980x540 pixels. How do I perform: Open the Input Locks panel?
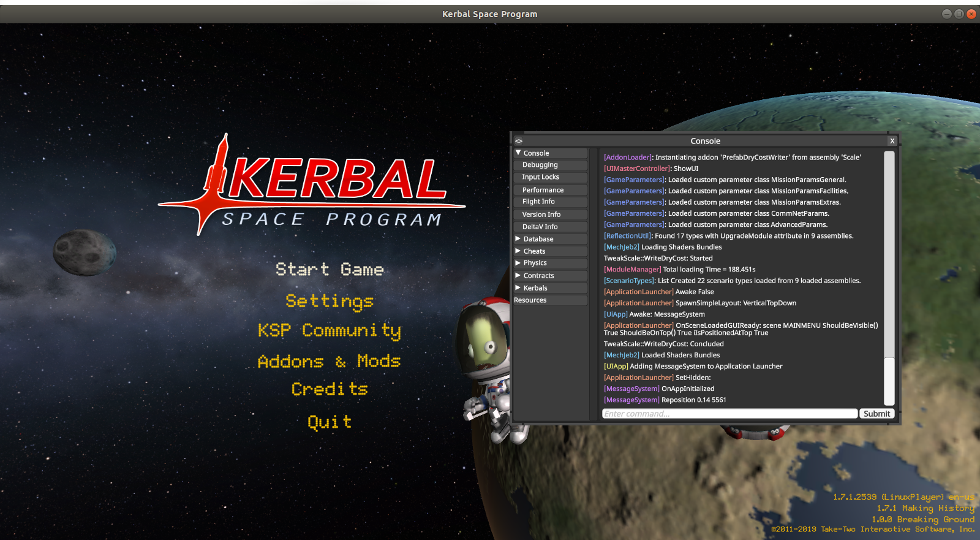551,177
